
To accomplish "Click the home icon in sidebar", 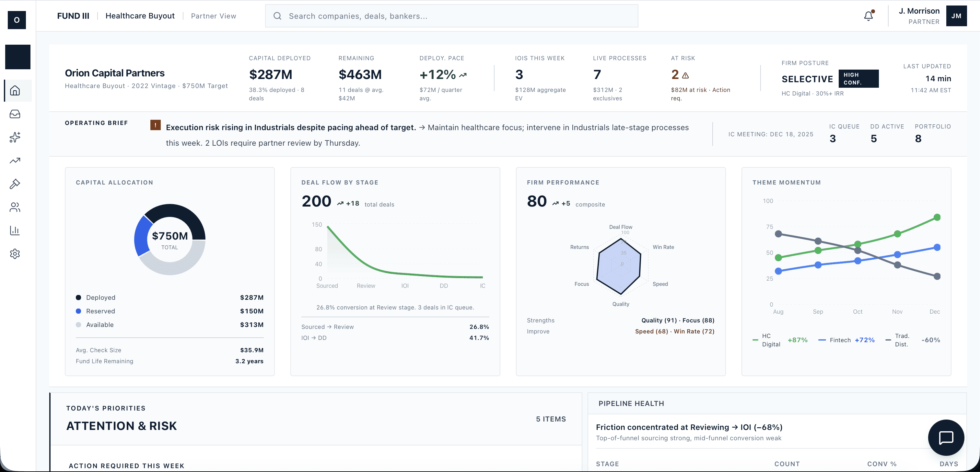I will tap(15, 90).
